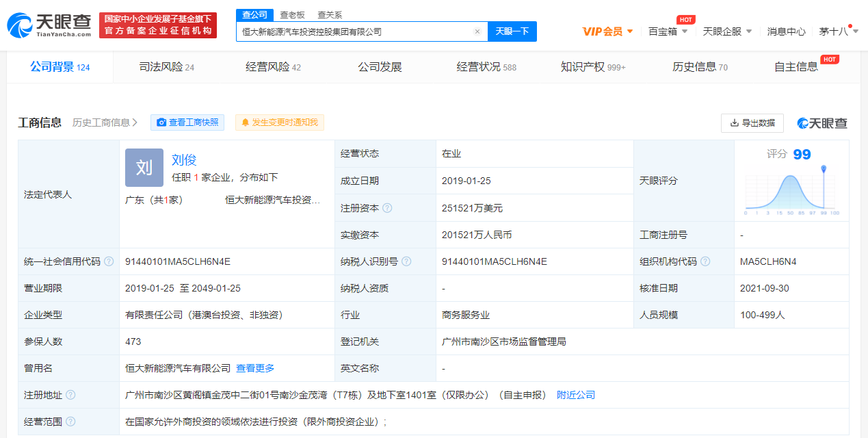Click help icon next to 纳税人识别号
The width and height of the screenshot is (868, 438).
(406, 261)
